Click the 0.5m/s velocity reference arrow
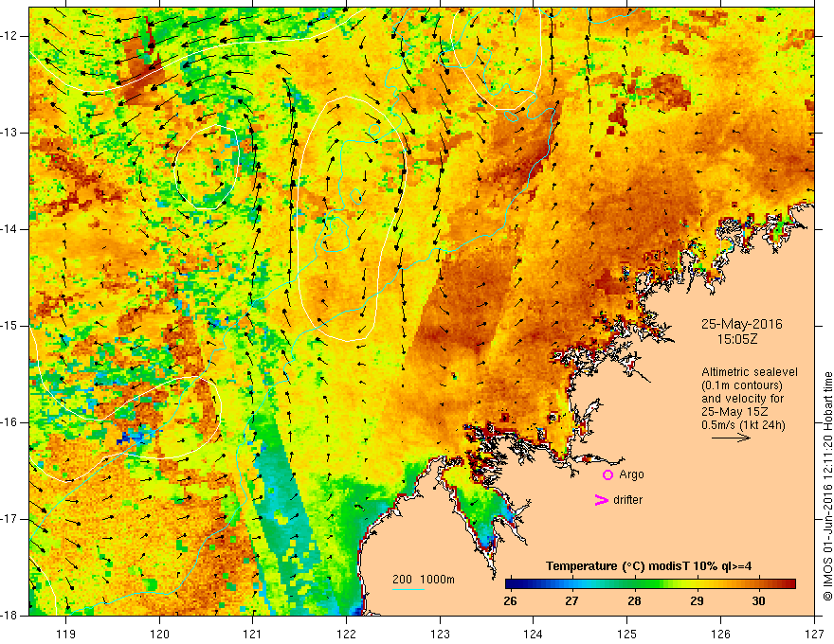This screenshot has width=834, height=644. pyautogui.click(x=731, y=438)
